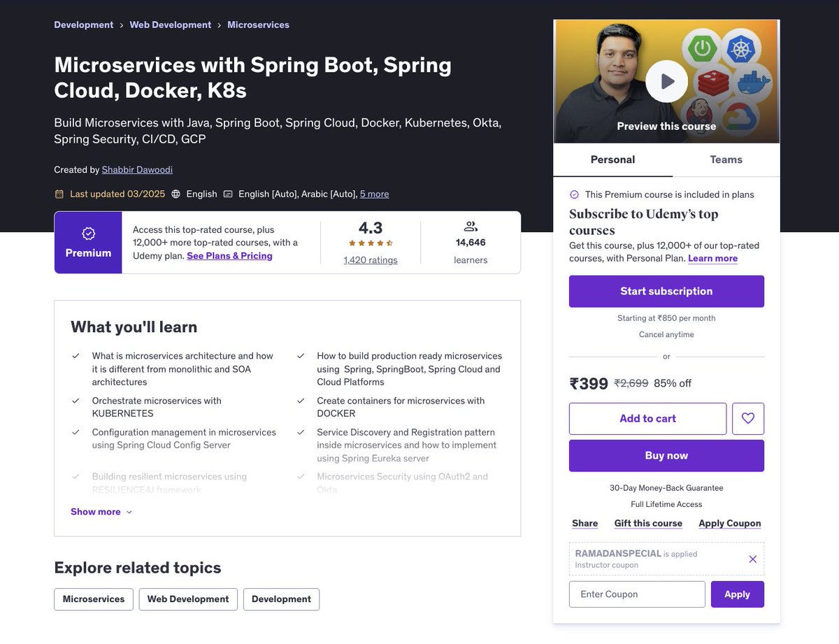
Task: Open Learn more about Personal Plan
Action: (712, 258)
